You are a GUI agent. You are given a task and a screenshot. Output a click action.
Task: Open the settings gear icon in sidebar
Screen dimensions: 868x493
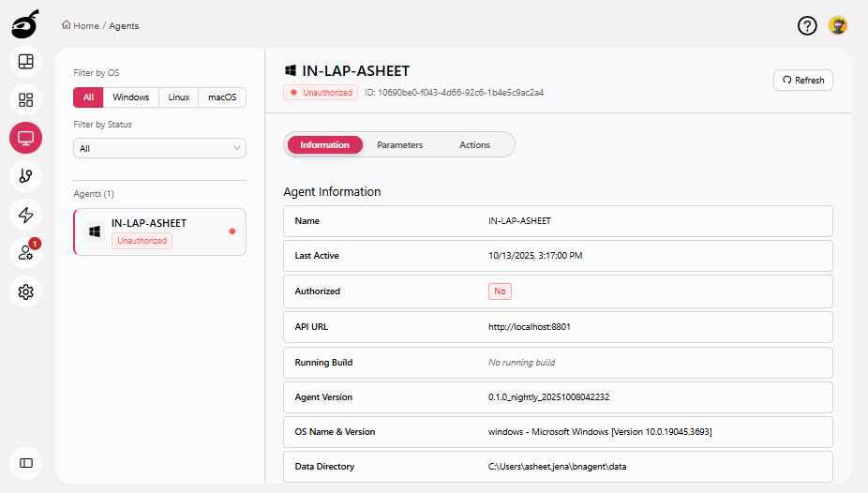(26, 291)
